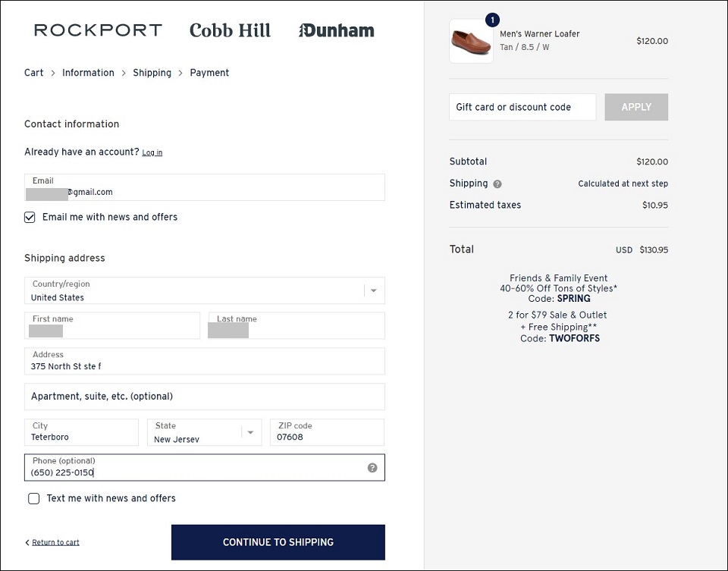Open the Cobb Hill logo link
Screen dimensions: 728x571
tap(230, 30)
